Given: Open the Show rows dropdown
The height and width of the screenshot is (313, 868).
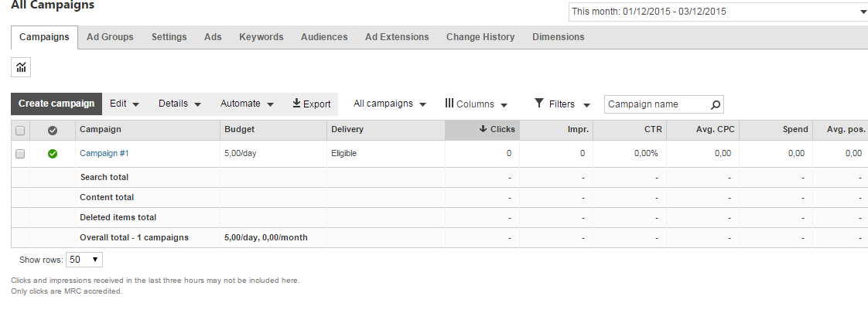Looking at the screenshot, I should (84, 260).
